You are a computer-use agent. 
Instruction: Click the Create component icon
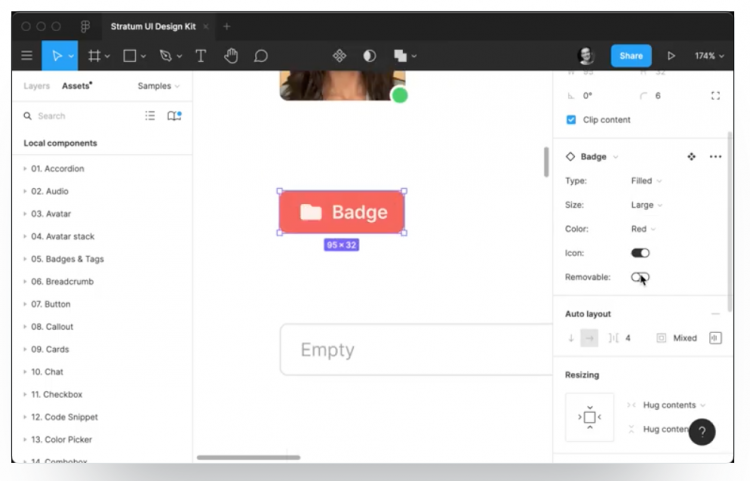(x=340, y=56)
